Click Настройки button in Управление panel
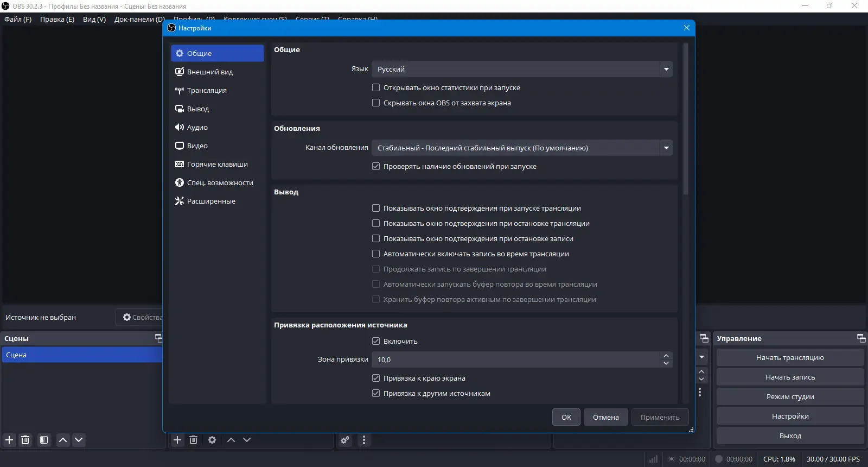 click(x=790, y=416)
